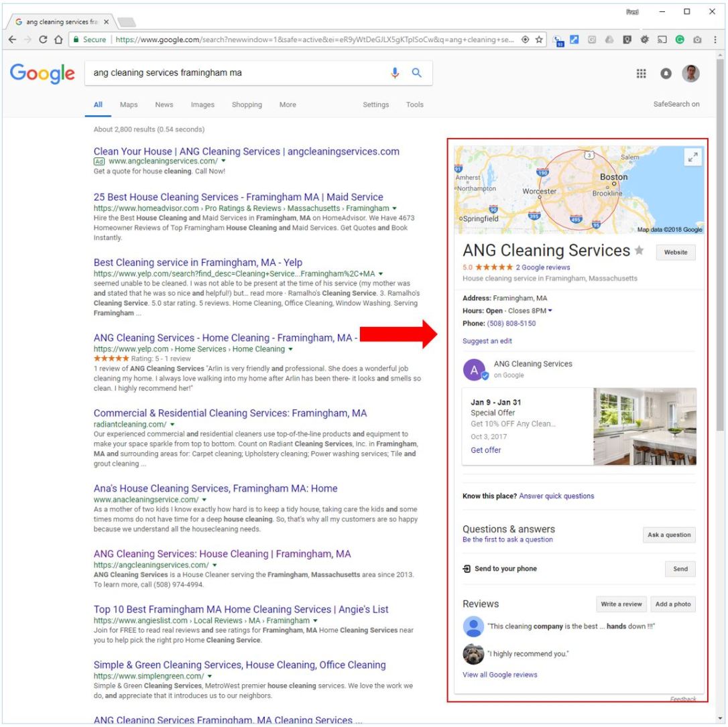Viewport: 728px width, 727px height.
Task: Open the Ana's House Cleaning Services result
Action: click(215, 488)
